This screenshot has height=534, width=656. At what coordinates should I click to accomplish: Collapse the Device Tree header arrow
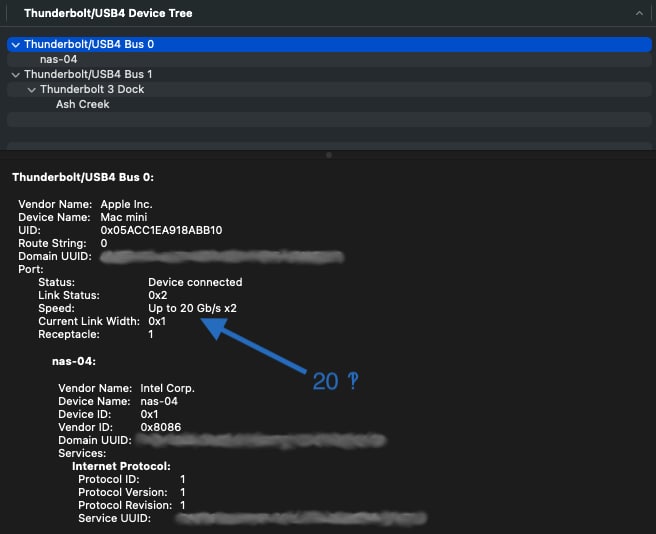click(639, 13)
